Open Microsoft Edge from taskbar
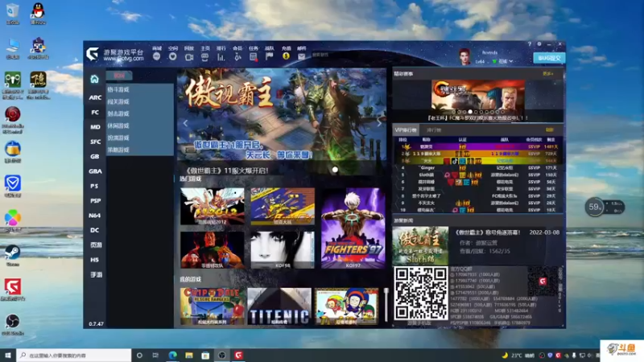 [172, 356]
